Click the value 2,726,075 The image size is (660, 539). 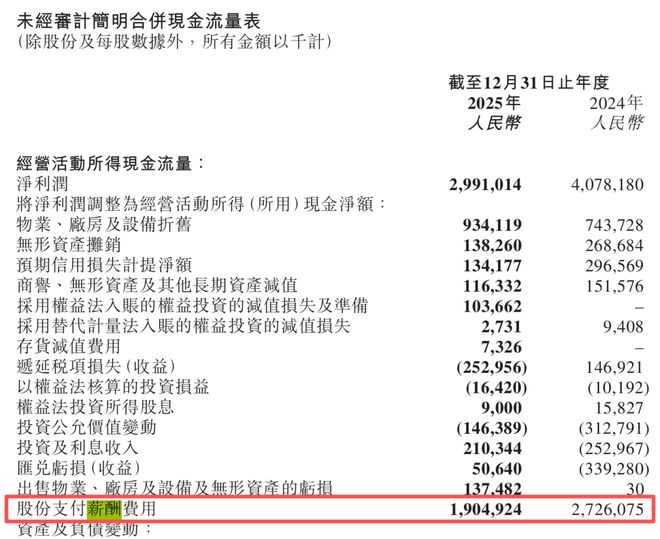coord(608,510)
